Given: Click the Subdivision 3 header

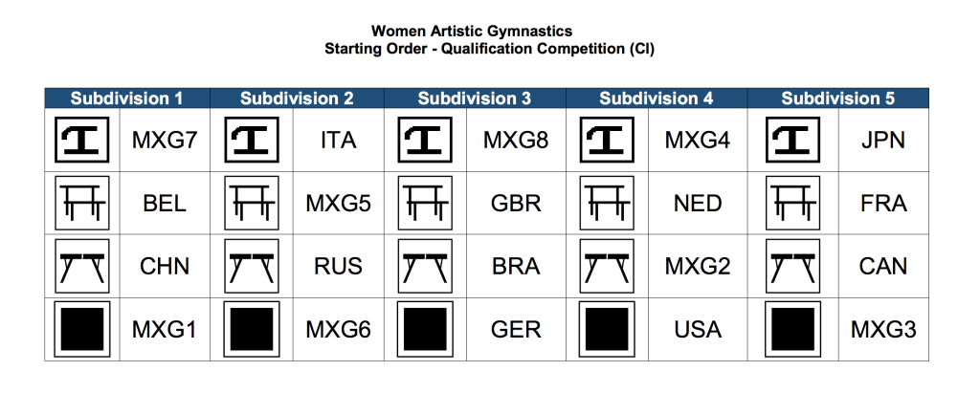Looking at the screenshot, I should (x=475, y=98).
